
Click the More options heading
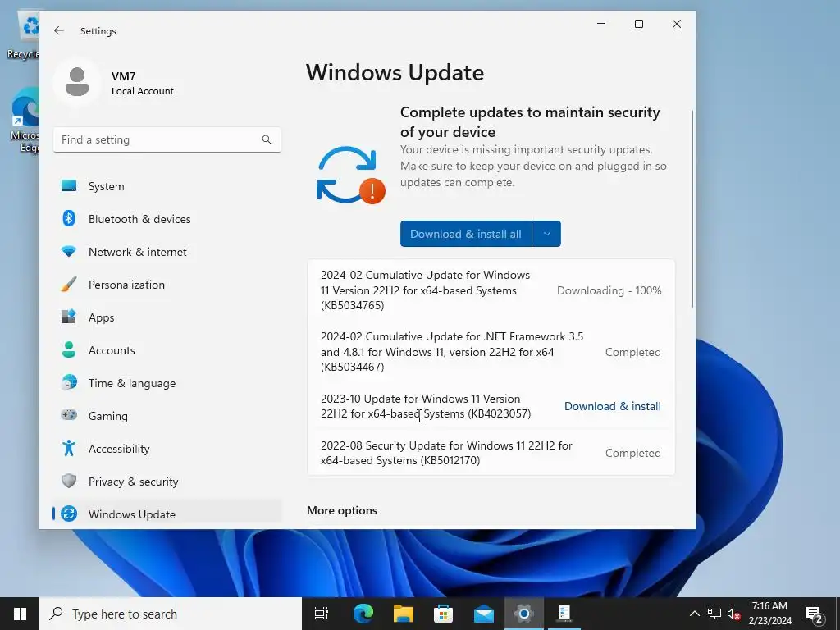point(342,510)
